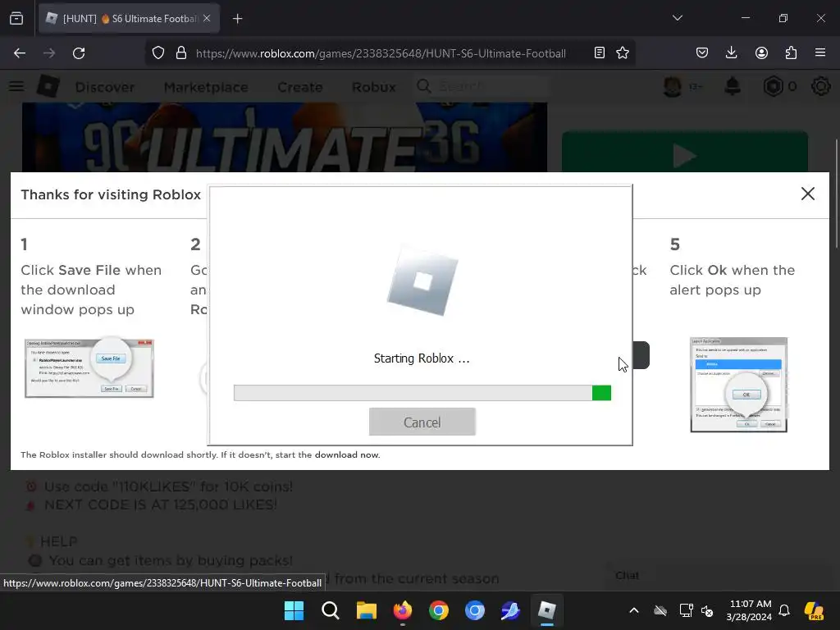Image resolution: width=840 pixels, height=630 pixels.
Task: Click the Save File instruction thumbnail
Action: coord(89,368)
